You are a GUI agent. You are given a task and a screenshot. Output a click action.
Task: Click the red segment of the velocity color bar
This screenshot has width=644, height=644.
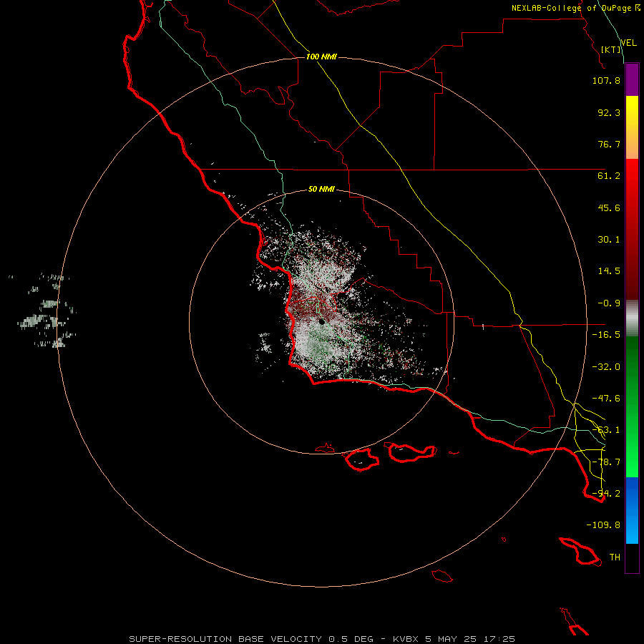(632, 229)
